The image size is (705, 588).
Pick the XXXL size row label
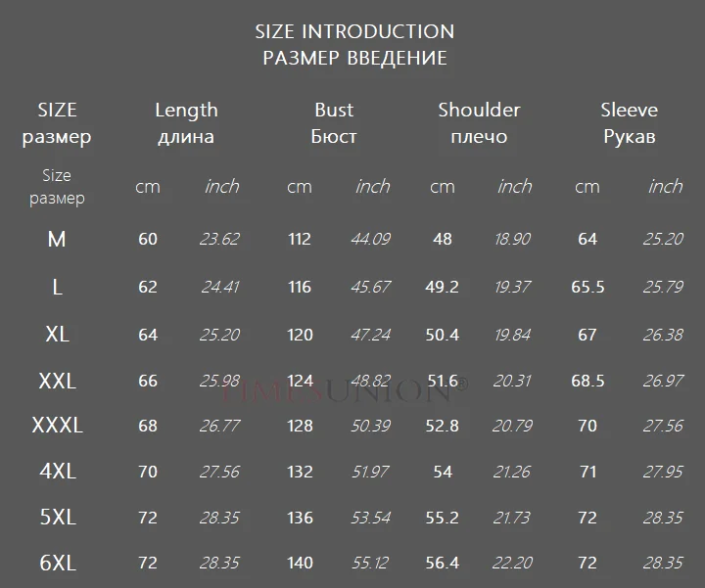(x=57, y=426)
